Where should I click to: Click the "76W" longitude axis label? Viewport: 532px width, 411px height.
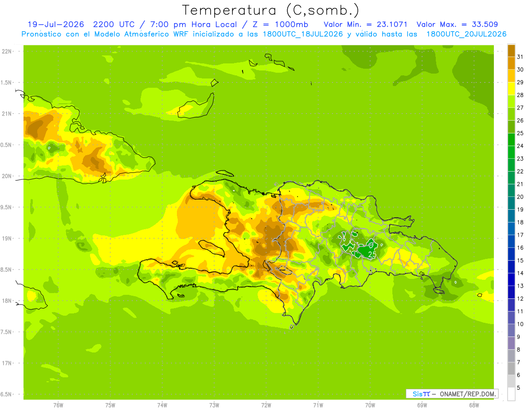click(58, 405)
